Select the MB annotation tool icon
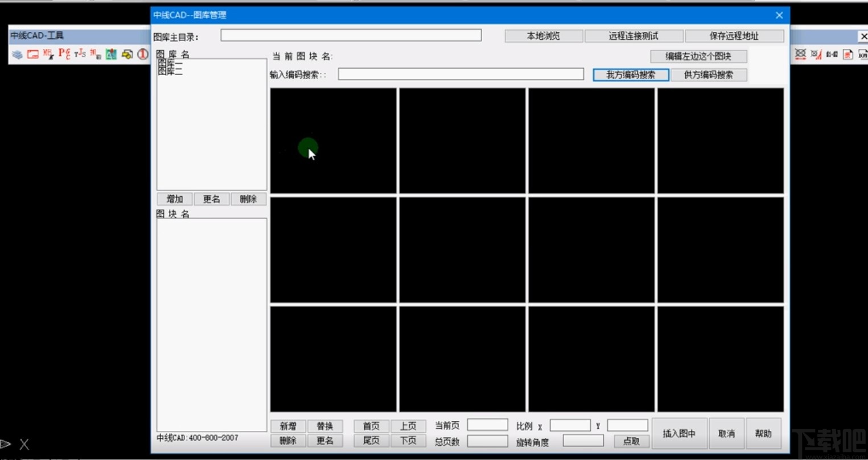The image size is (868, 460). click(x=48, y=54)
